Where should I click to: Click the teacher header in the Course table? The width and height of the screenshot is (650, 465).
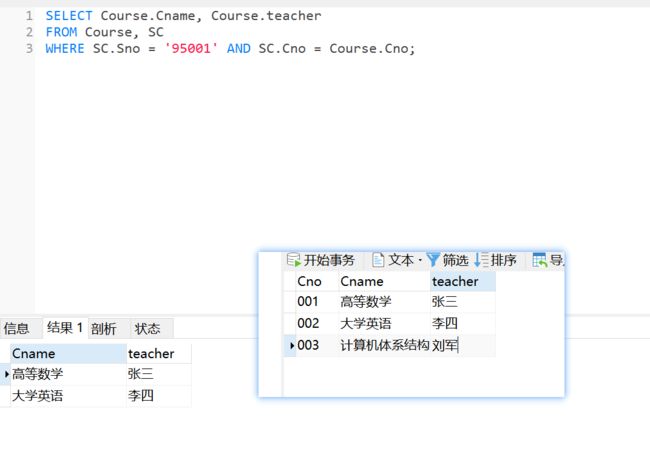tap(463, 281)
